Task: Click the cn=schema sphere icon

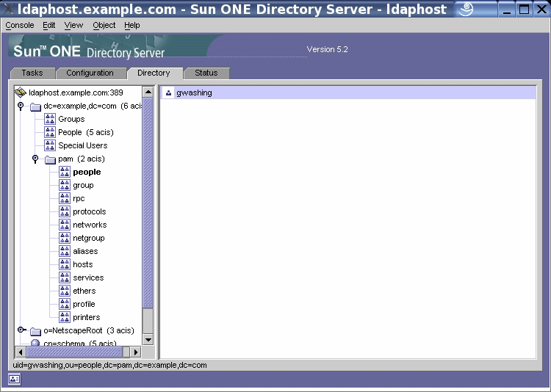Action: [35, 343]
